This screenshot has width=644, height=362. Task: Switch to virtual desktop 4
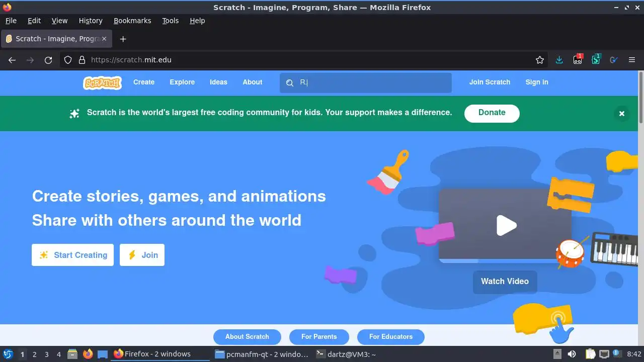[58, 354]
